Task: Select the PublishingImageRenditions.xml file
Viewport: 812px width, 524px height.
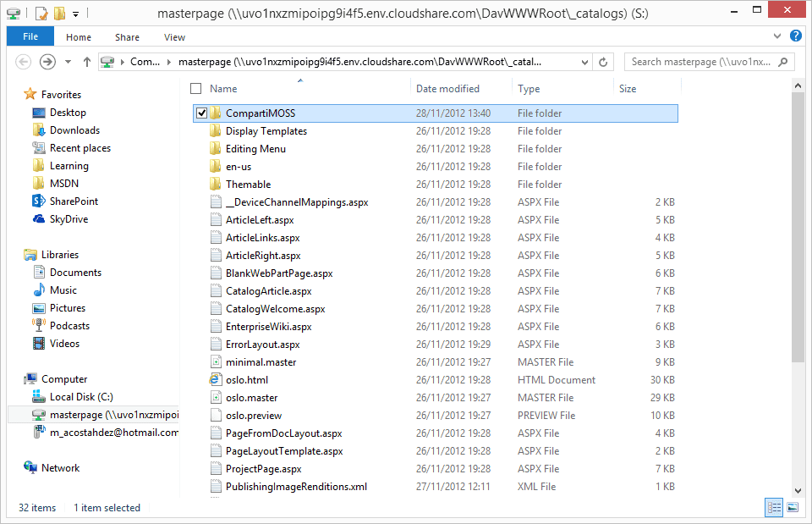Action: 296,486
